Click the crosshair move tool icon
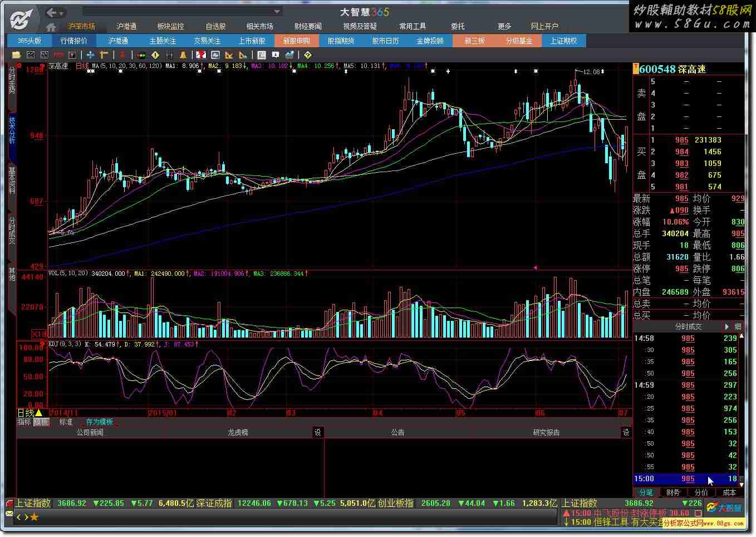The height and width of the screenshot is (537, 756). (x=90, y=55)
